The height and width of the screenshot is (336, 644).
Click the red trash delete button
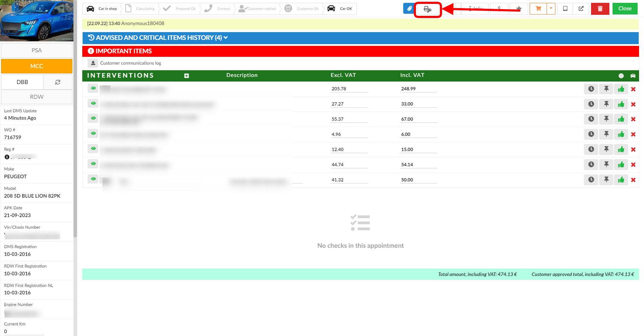[x=600, y=9]
